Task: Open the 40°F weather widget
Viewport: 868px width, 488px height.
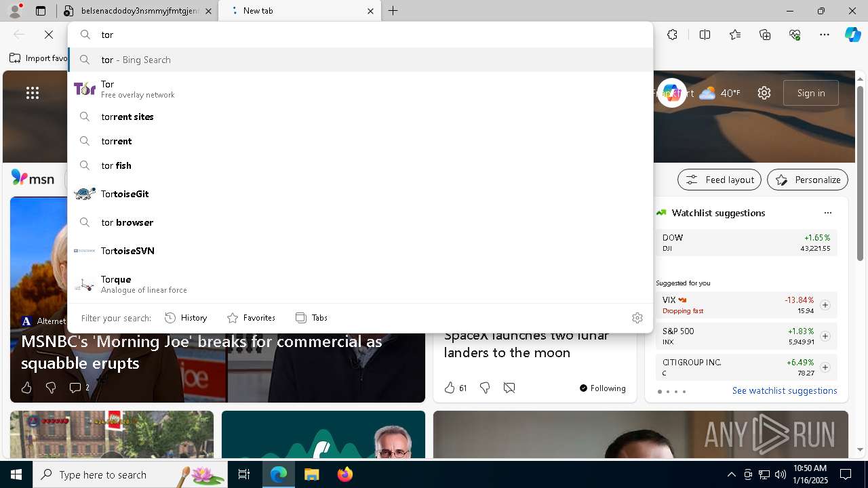Action: click(719, 93)
